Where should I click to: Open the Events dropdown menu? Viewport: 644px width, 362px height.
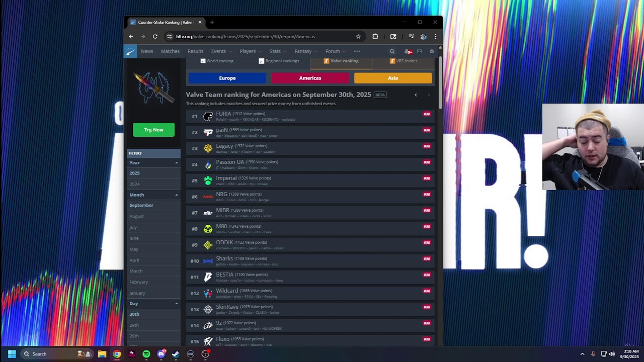click(x=221, y=51)
